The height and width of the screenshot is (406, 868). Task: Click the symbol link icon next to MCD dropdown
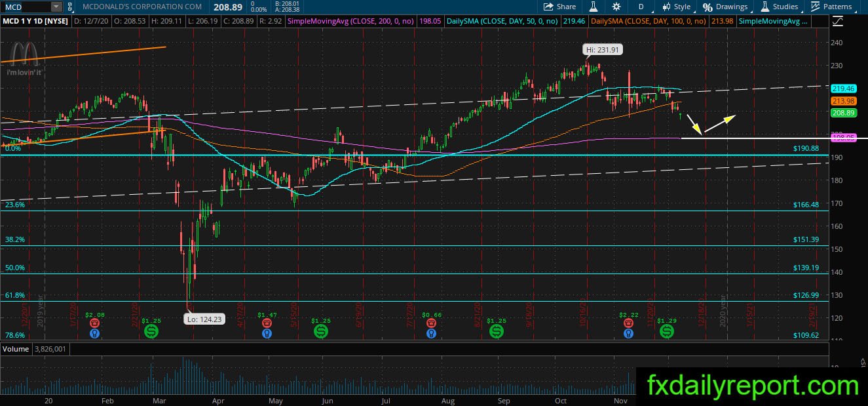[x=71, y=7]
